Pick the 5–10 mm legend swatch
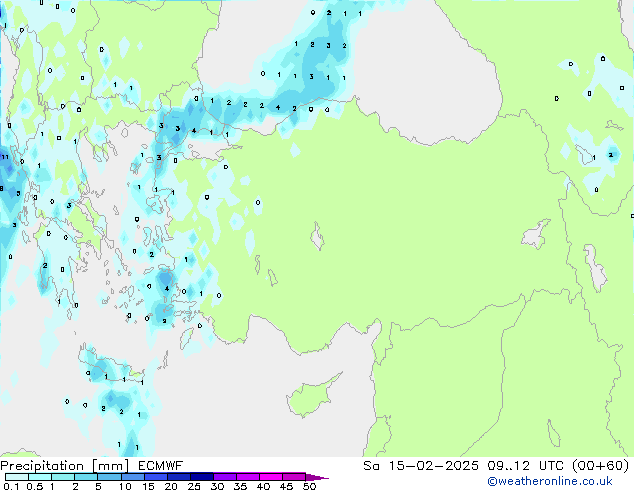The height and width of the screenshot is (490, 634). [110, 477]
